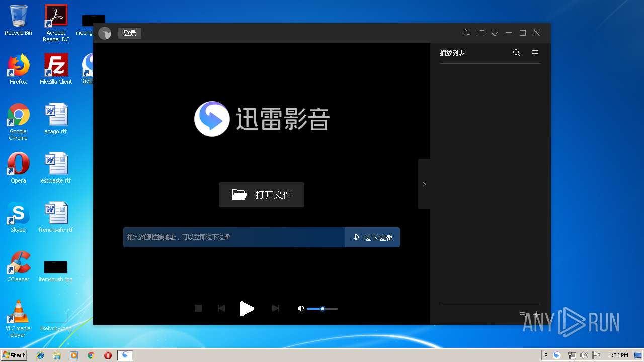Click the 迅雷影音 logo in player
The image size is (644, 362).
pos(262,119)
